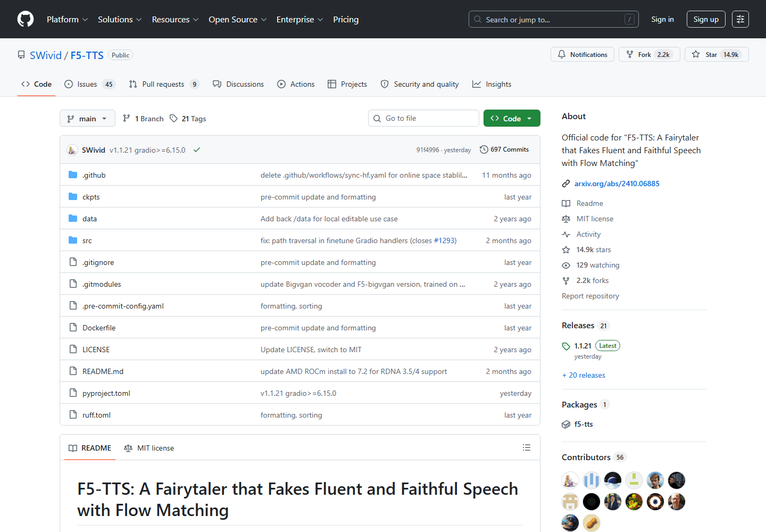Click the Dockerfile file icon
The height and width of the screenshot is (532, 766).
point(73,328)
